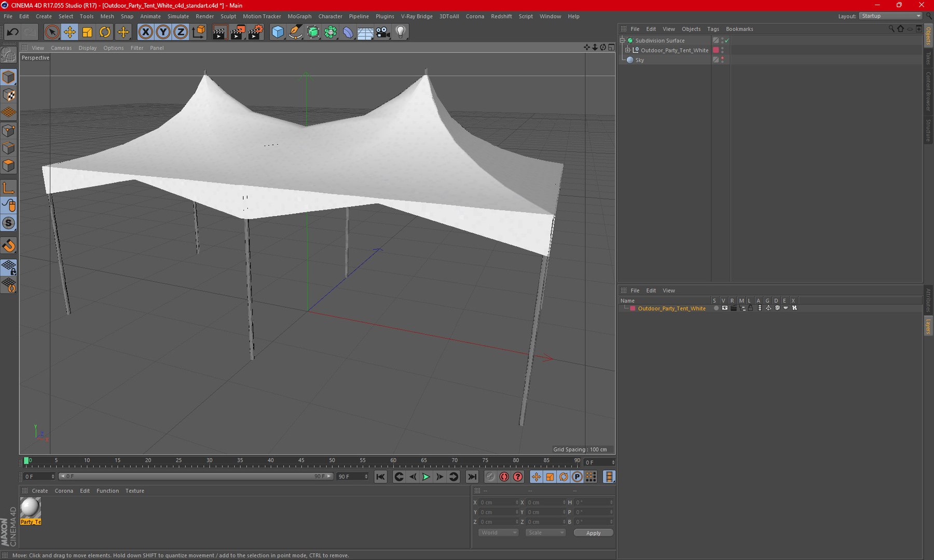Click the Outdoor_Party_Tent_White object layer color square
Viewport: 934px width, 560px height.
(716, 50)
